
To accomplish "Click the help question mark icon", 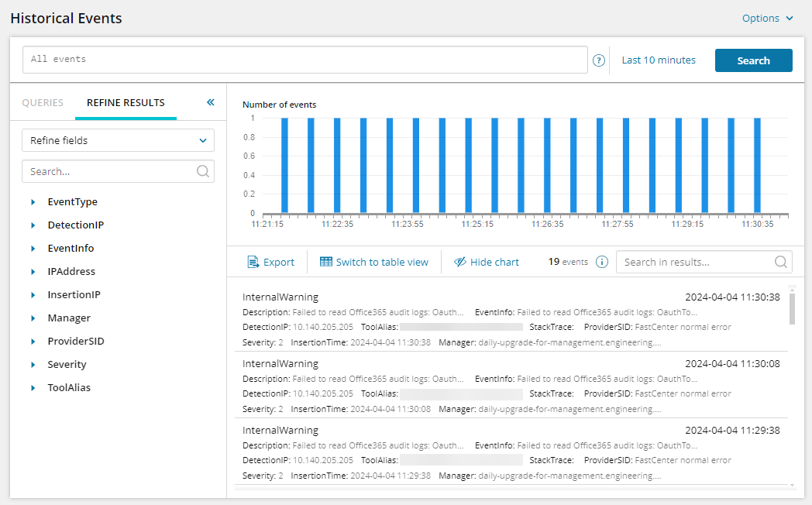I will 598,60.
